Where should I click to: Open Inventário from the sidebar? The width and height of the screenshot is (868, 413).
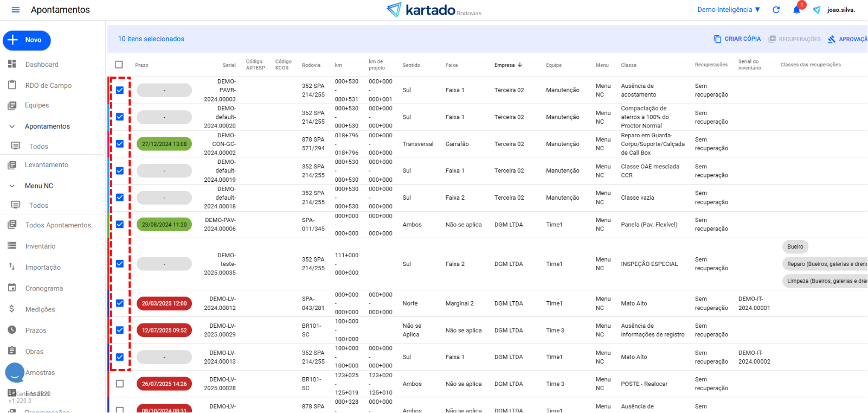click(40, 246)
